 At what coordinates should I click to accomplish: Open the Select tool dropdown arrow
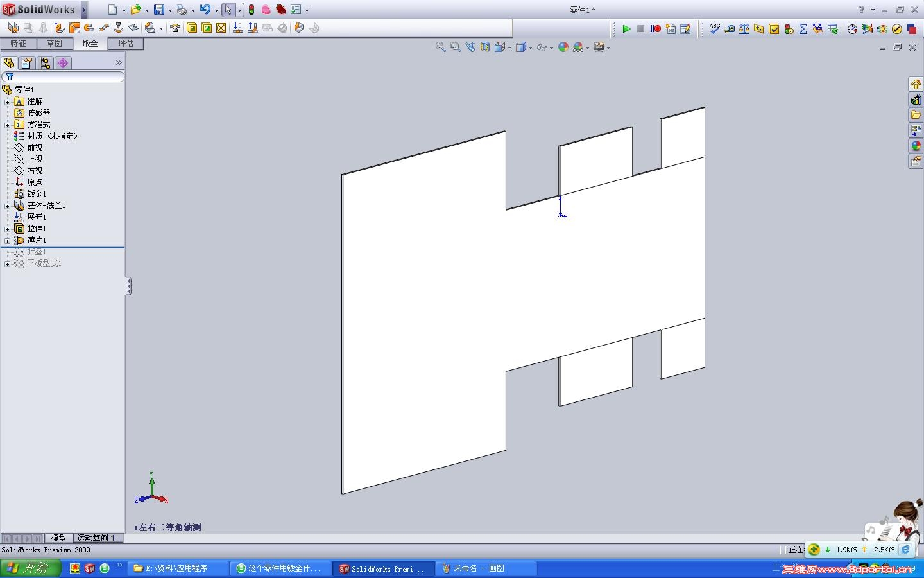pos(239,10)
